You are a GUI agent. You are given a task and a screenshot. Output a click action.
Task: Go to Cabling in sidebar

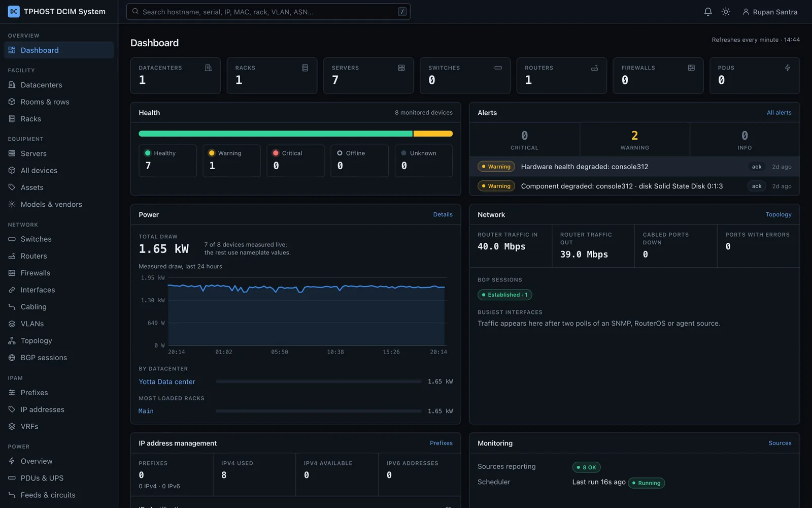pos(59,307)
